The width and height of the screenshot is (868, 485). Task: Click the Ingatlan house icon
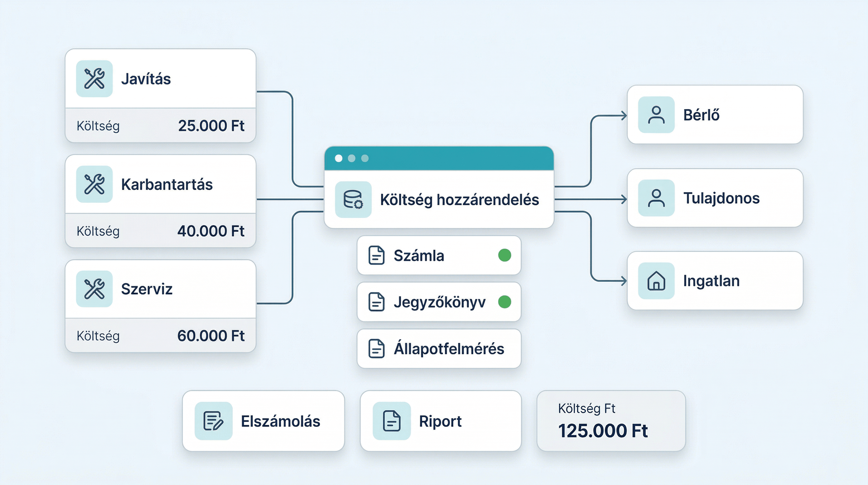656,281
